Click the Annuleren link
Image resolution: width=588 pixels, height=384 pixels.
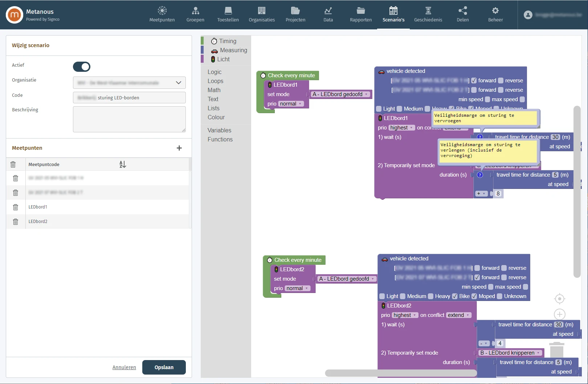pos(124,367)
